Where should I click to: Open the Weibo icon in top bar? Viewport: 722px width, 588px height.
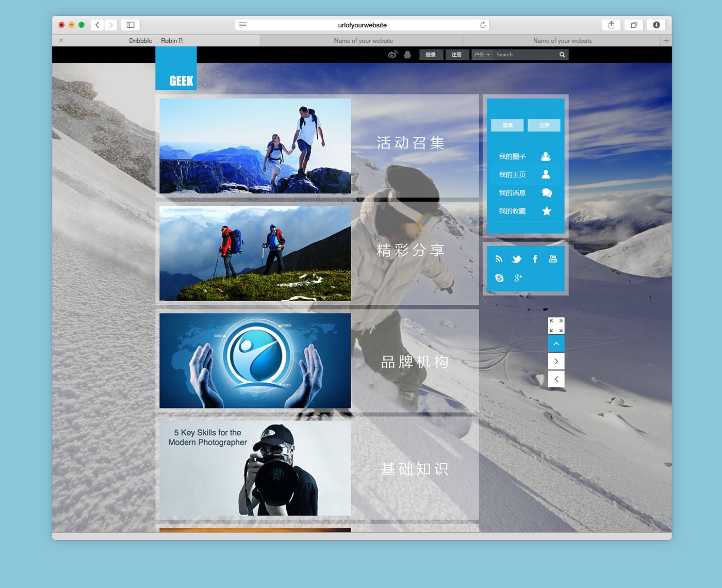pos(392,55)
